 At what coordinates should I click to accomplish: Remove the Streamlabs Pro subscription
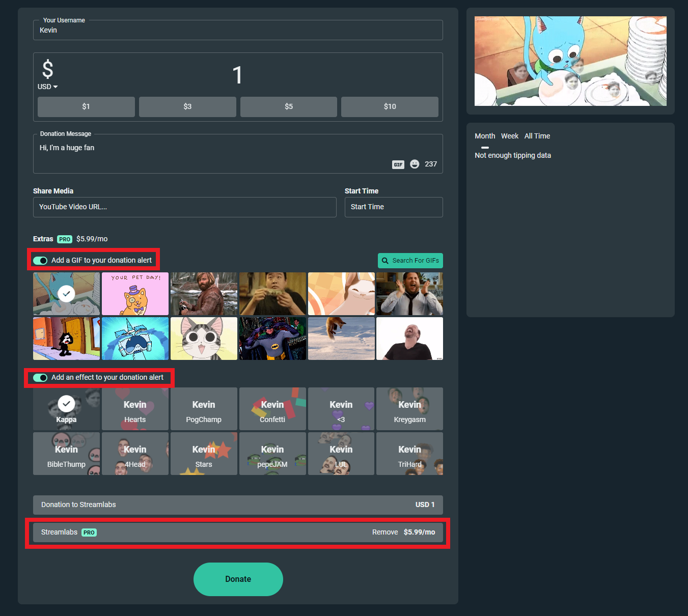(384, 532)
